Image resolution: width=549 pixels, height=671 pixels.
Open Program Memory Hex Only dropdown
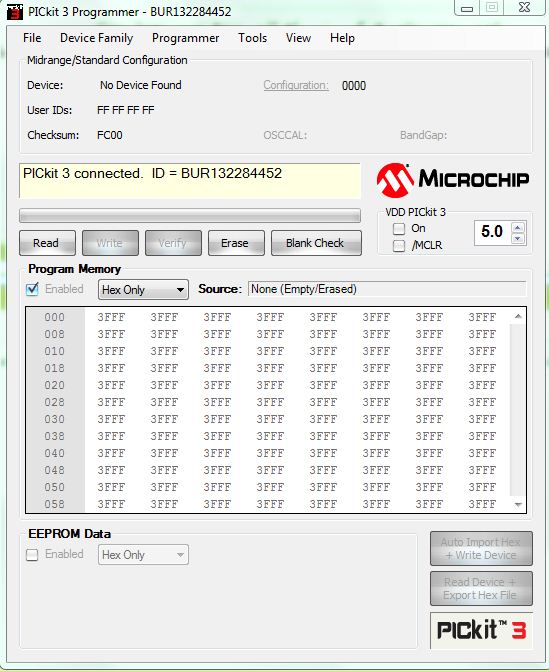click(143, 290)
